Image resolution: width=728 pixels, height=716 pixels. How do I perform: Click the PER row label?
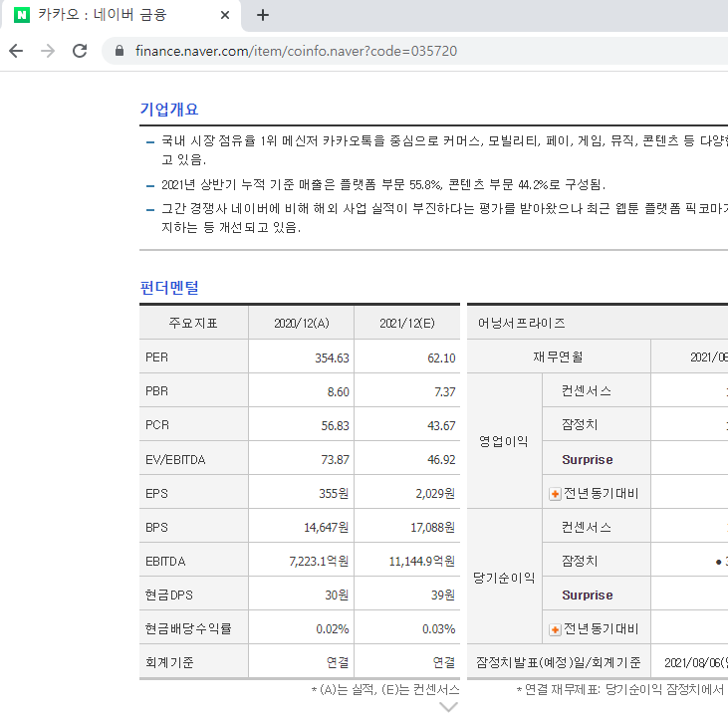click(157, 358)
